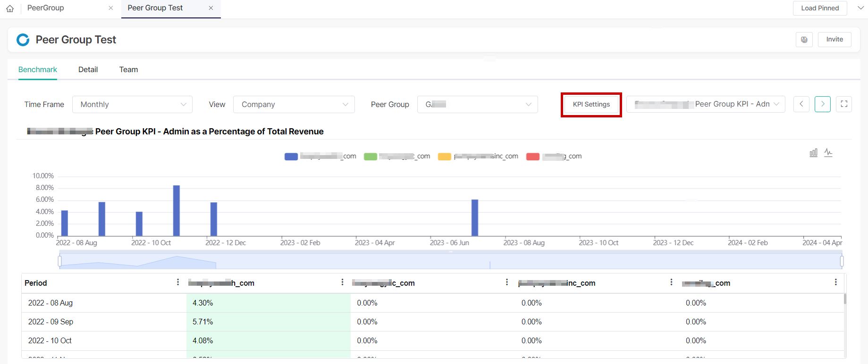868x364 pixels.
Task: Open the column menu for h_com column
Action: (x=342, y=282)
